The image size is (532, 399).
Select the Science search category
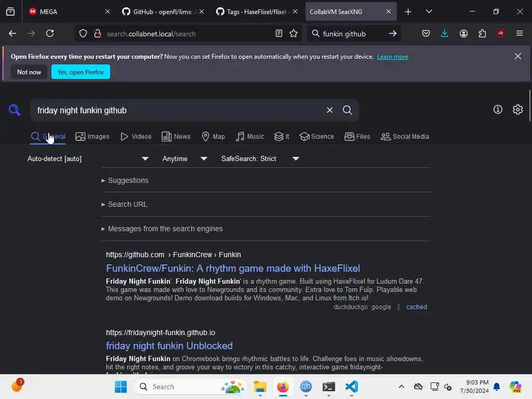pos(316,137)
